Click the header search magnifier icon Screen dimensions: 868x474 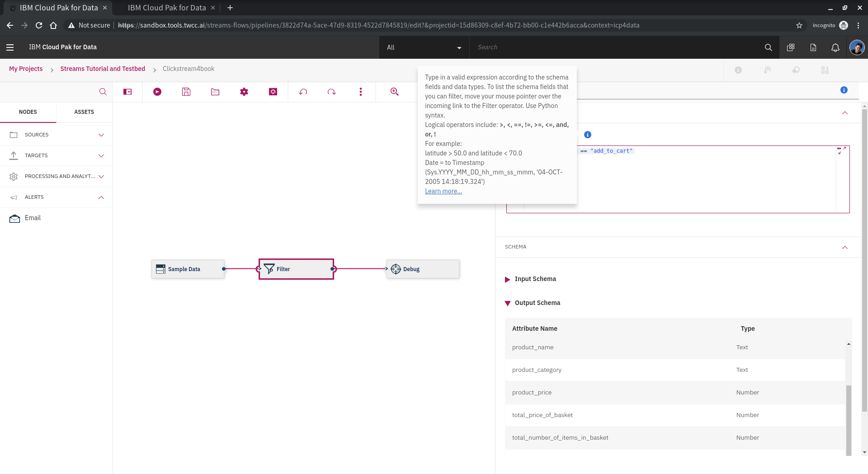point(768,47)
